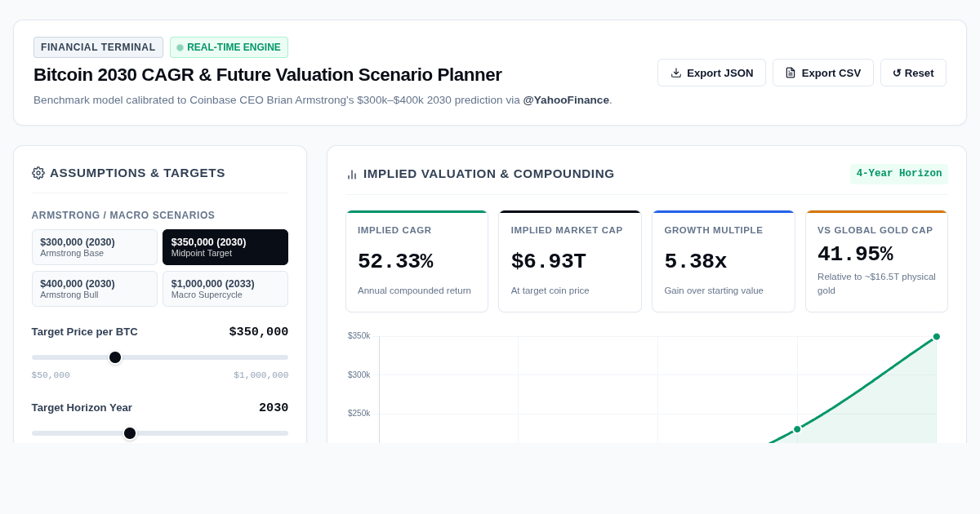Click the chart endpoint marker at $350k
Screen dimensions: 980x514
937,337
